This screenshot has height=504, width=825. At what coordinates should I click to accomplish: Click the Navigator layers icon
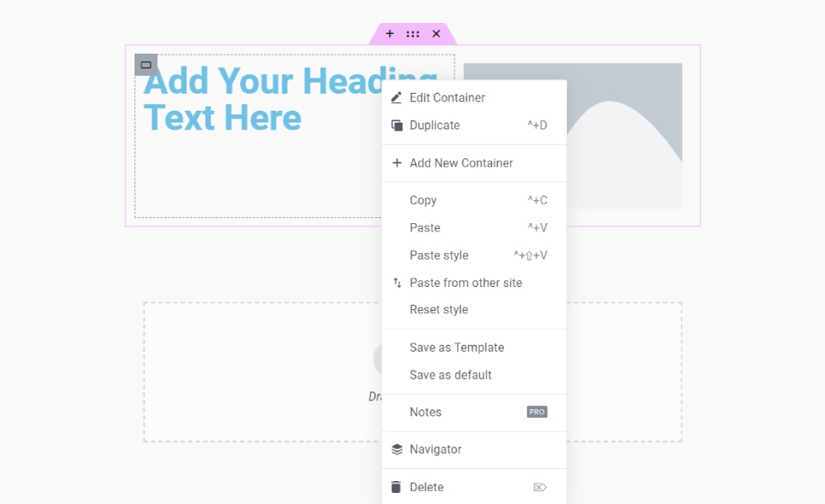[x=396, y=449]
